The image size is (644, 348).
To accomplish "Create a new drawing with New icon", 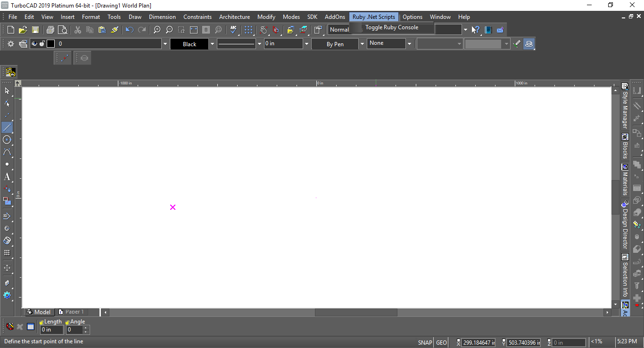I will 11,30.
